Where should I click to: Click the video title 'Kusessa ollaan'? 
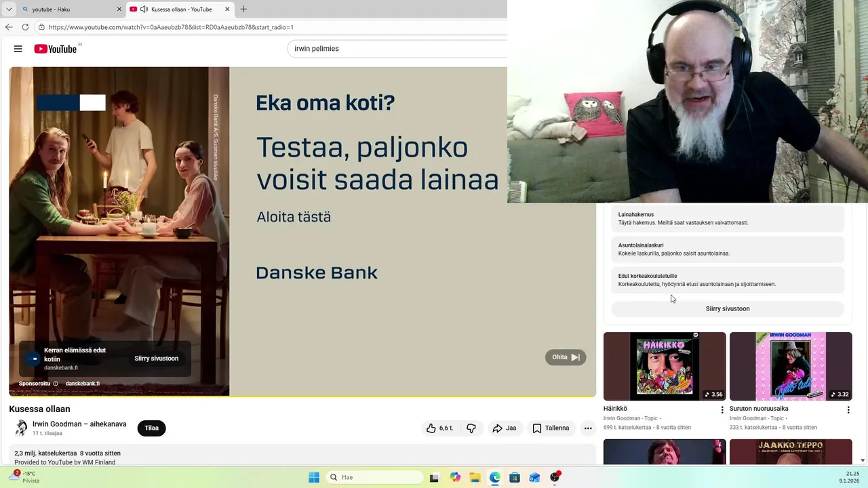(x=39, y=409)
